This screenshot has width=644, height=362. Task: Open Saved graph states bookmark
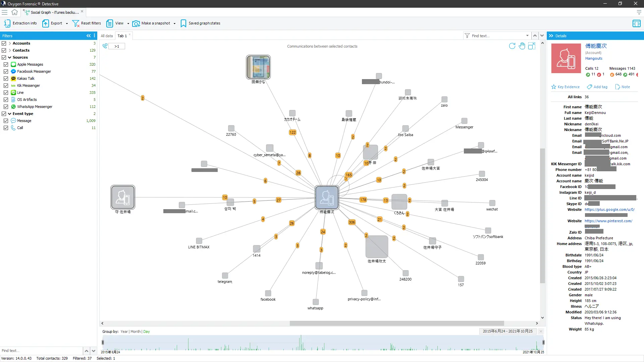pos(183,23)
